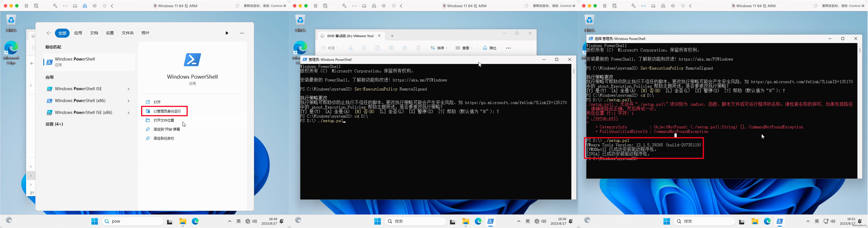868x228 pixels.
Task: Open the 查看 view dropdown in Explorer
Action: [464, 48]
